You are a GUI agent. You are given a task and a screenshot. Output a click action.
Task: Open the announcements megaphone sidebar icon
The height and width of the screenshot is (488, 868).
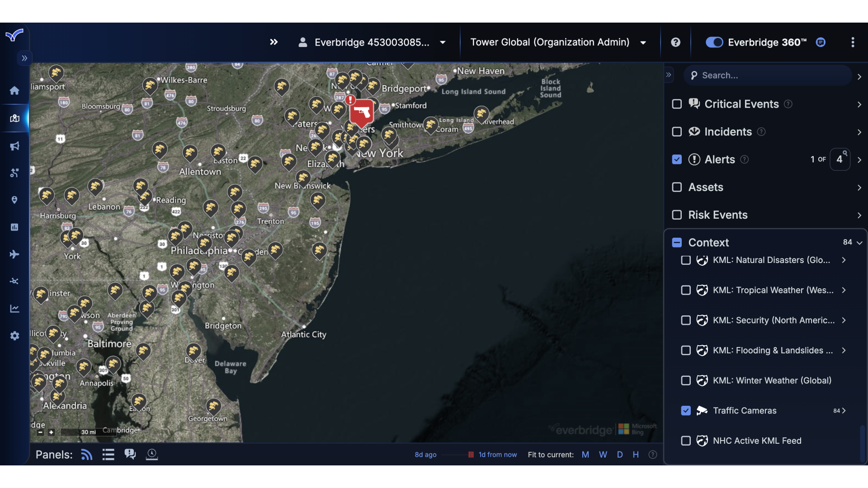[x=14, y=146]
